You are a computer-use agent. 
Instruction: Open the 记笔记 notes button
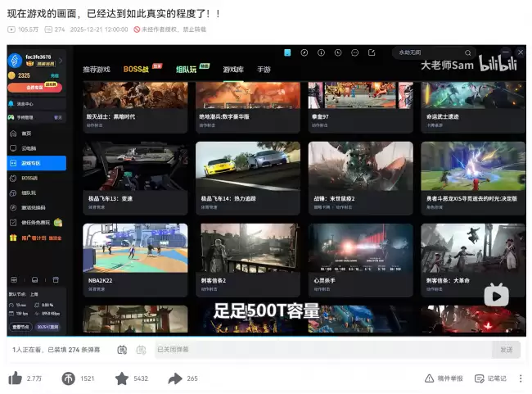(490, 378)
